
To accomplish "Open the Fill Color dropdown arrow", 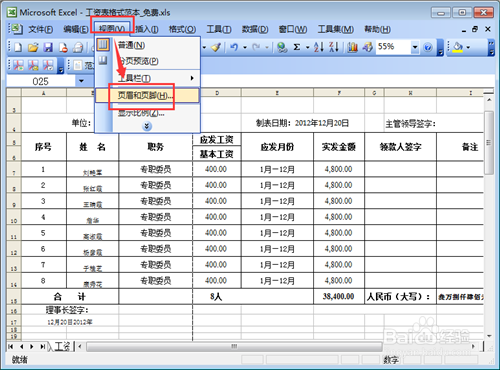I will tap(468, 47).
